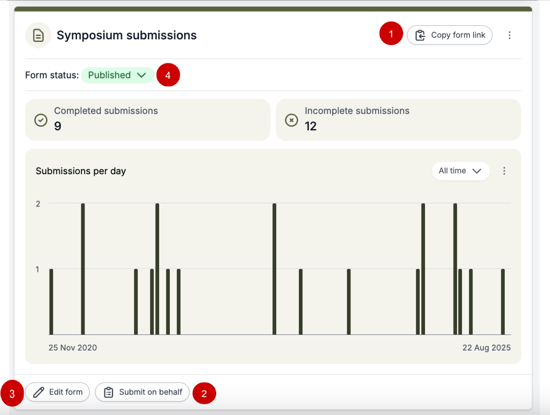Viewport: 550px width, 415px height.
Task: Select the last chart bar near 22 Aug 2025
Action: (x=503, y=302)
